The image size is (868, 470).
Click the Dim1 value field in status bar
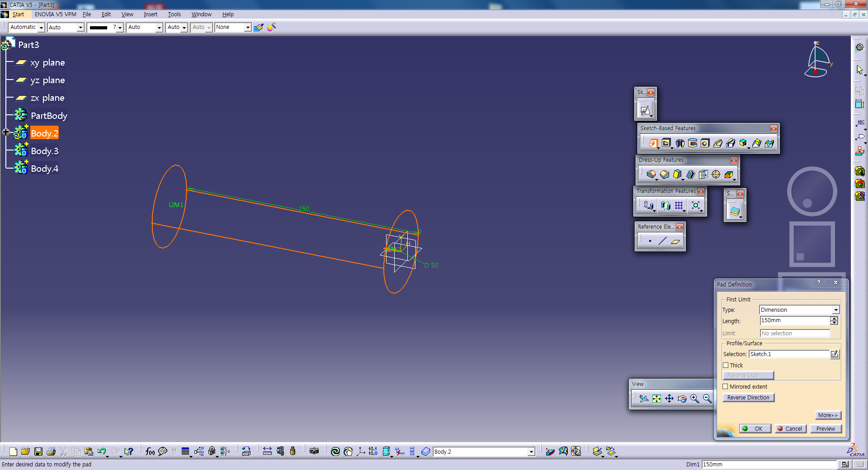click(x=769, y=464)
